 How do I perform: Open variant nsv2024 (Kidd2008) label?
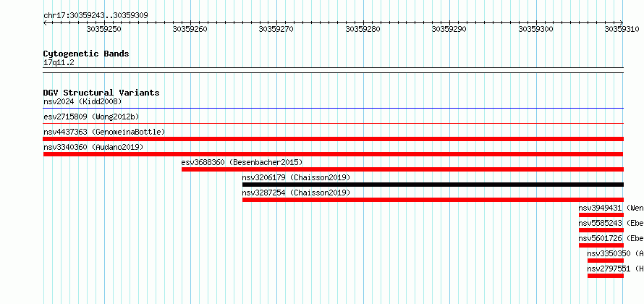coord(82,101)
